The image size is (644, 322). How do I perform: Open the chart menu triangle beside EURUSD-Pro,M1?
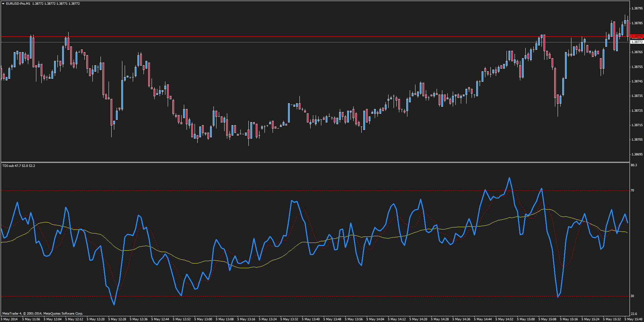point(3,4)
